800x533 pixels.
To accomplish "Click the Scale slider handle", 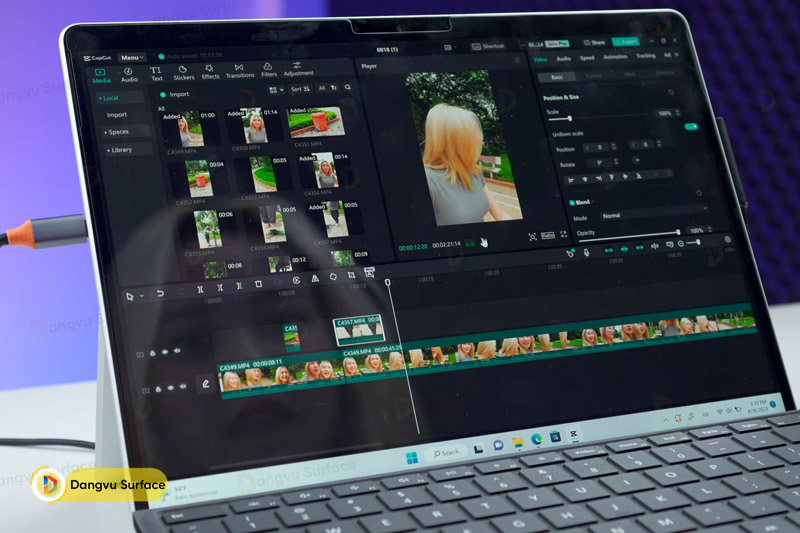I will click(569, 118).
